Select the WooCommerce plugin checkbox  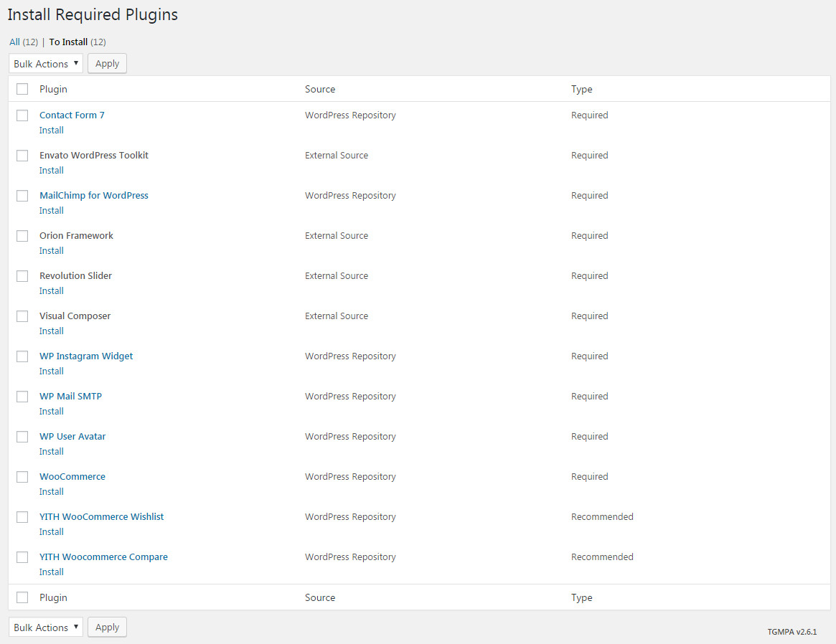[x=22, y=477]
